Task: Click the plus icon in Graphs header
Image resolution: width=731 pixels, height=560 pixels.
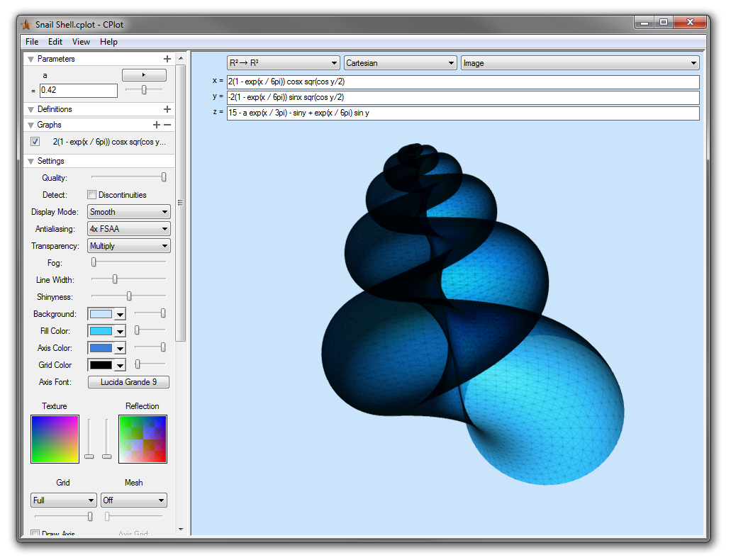Action: tap(157, 125)
